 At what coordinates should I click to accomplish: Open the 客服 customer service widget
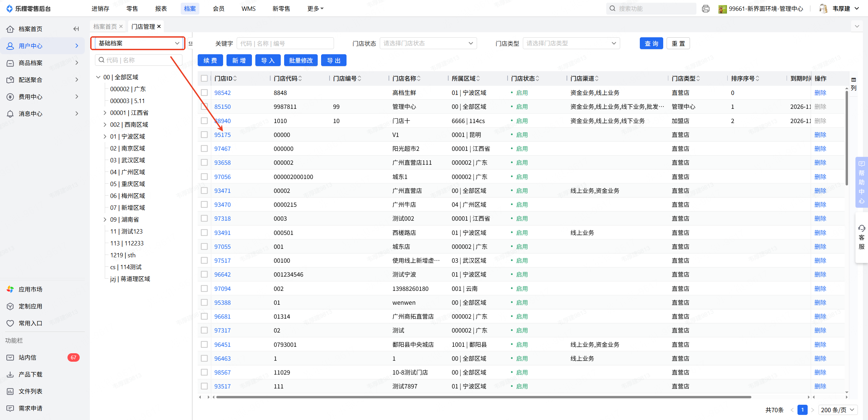tap(861, 237)
